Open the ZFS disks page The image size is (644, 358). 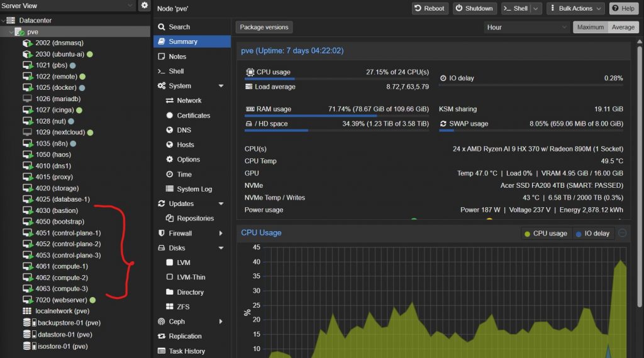184,306
